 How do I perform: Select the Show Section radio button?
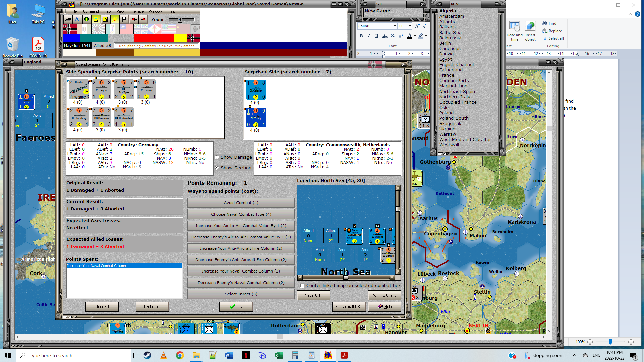217,168
